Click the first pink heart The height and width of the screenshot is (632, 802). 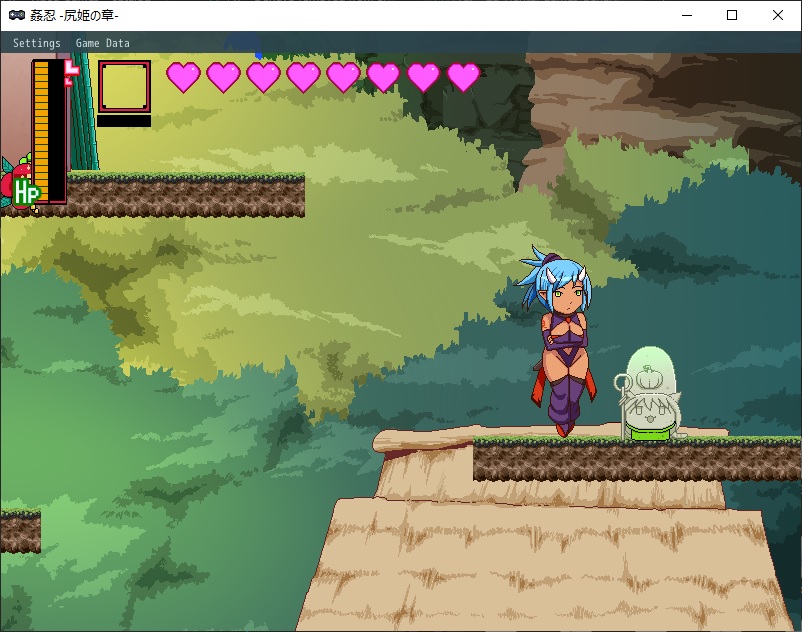tap(183, 77)
